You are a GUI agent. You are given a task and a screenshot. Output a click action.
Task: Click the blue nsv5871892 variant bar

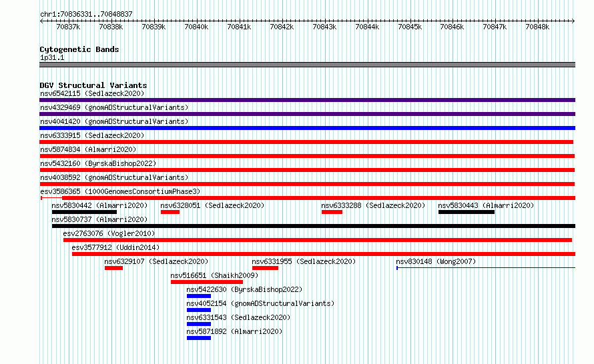click(199, 338)
